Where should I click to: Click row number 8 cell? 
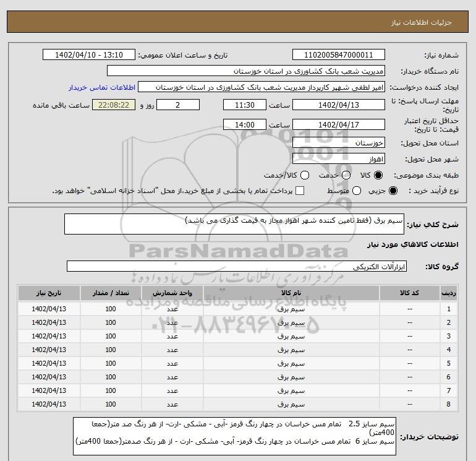tap(449, 405)
